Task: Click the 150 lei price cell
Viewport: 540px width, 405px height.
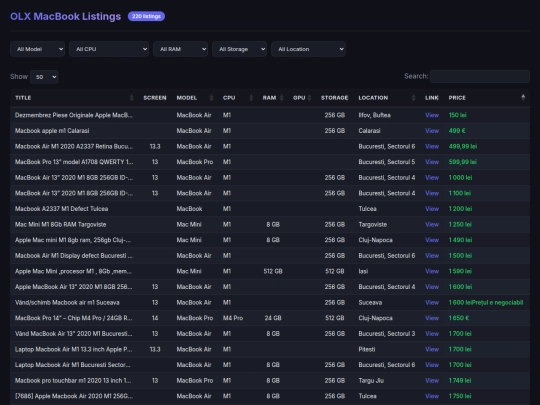Action: click(458, 115)
